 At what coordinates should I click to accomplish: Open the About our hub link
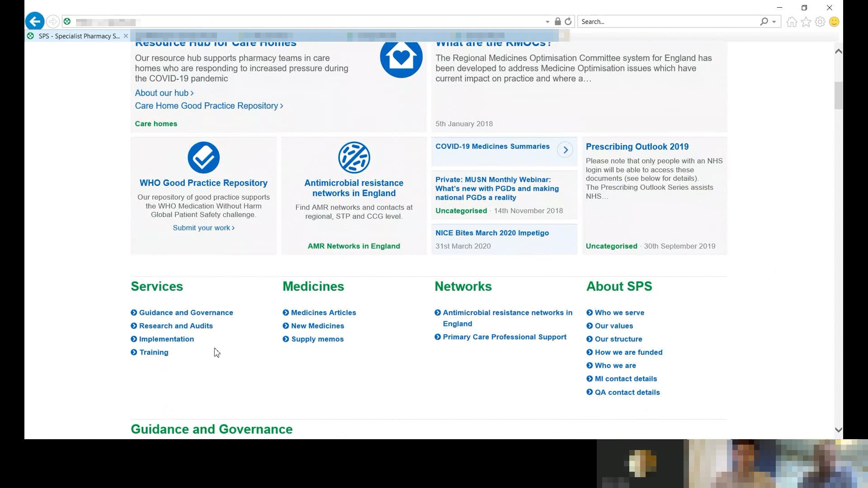click(164, 93)
